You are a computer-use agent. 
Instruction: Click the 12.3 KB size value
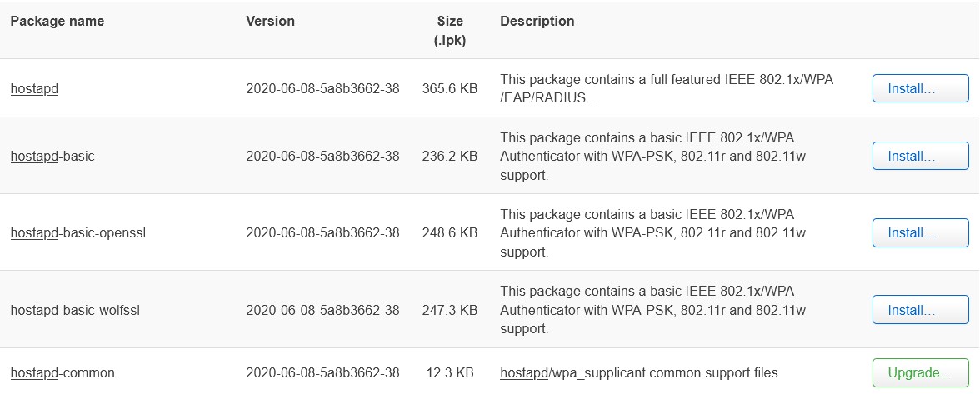coord(450,373)
